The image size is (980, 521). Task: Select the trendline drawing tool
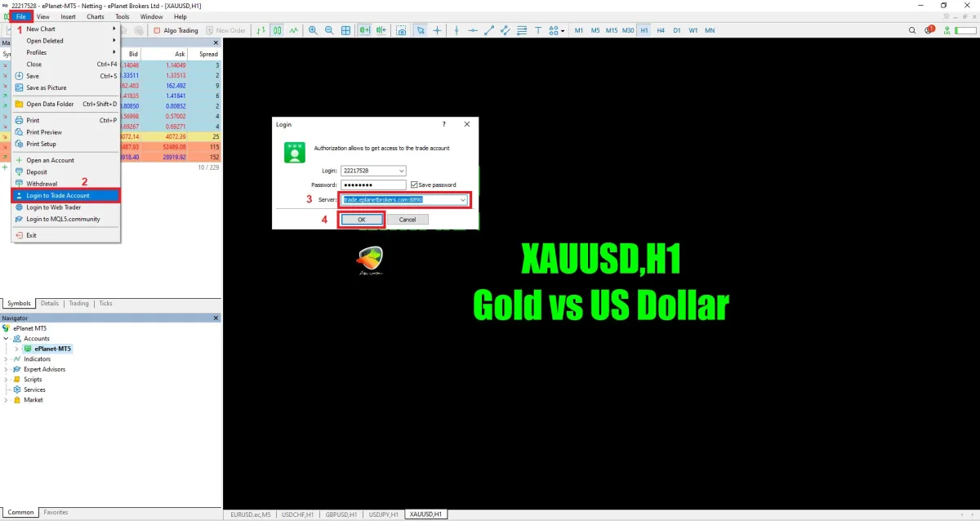489,30
